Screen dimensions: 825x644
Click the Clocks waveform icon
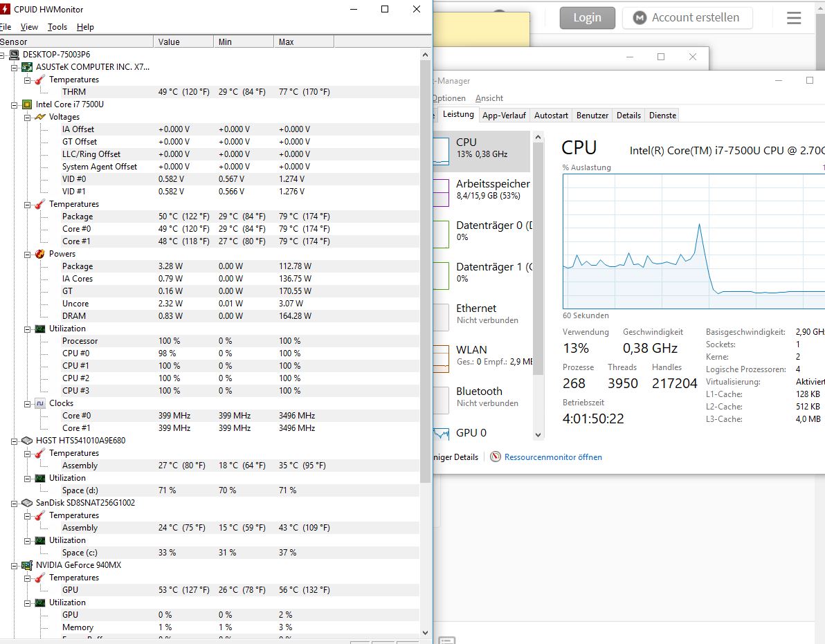point(40,403)
